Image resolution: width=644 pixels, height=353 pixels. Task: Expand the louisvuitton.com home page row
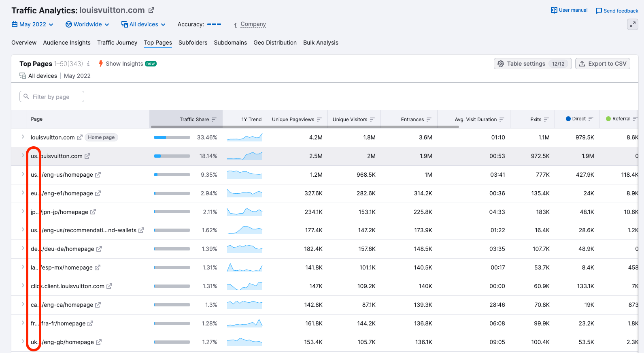23,137
